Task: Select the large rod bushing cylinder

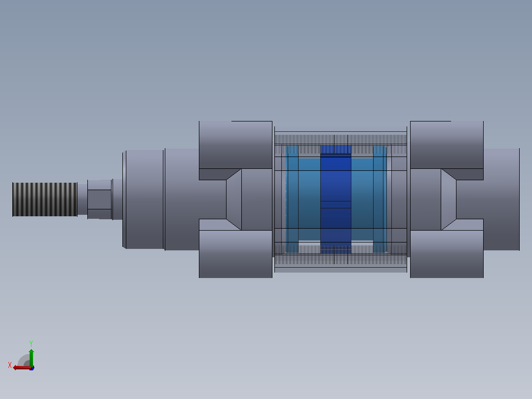Action: tap(145, 199)
